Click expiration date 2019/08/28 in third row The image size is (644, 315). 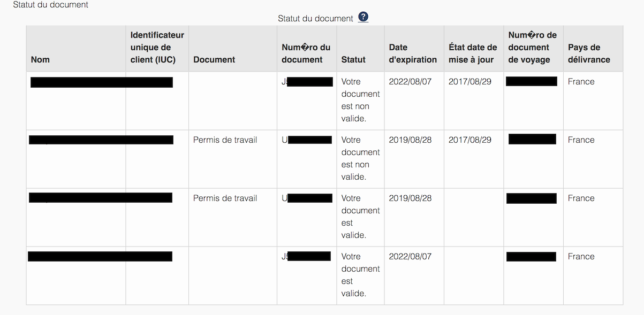[410, 198]
